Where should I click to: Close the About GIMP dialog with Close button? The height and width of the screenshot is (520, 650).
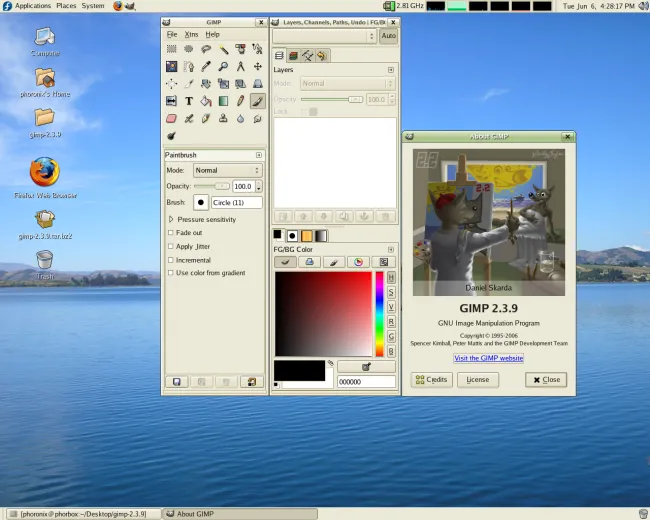(546, 379)
